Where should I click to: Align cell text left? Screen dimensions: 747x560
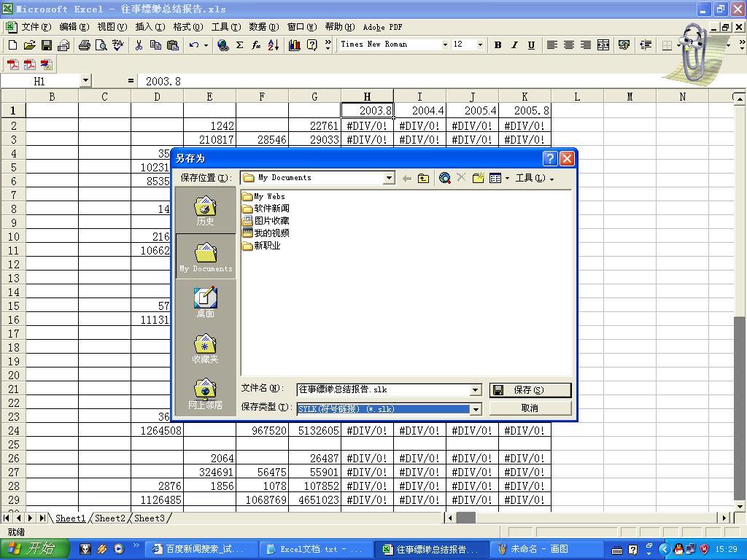[x=551, y=44]
